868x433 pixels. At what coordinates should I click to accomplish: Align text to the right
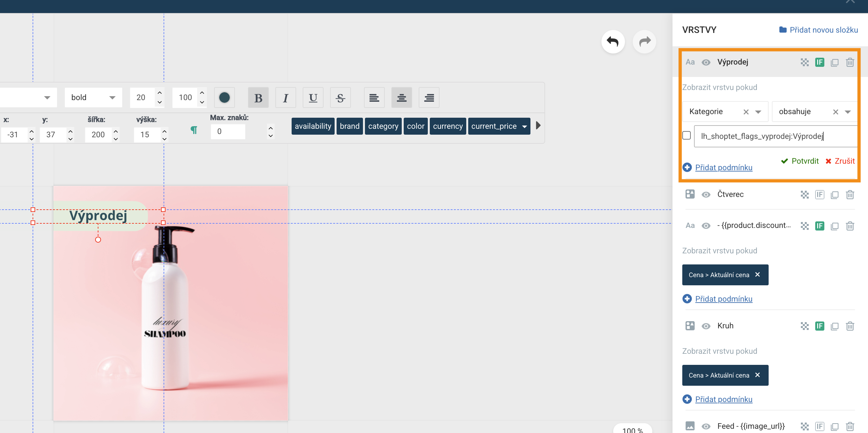coord(428,97)
